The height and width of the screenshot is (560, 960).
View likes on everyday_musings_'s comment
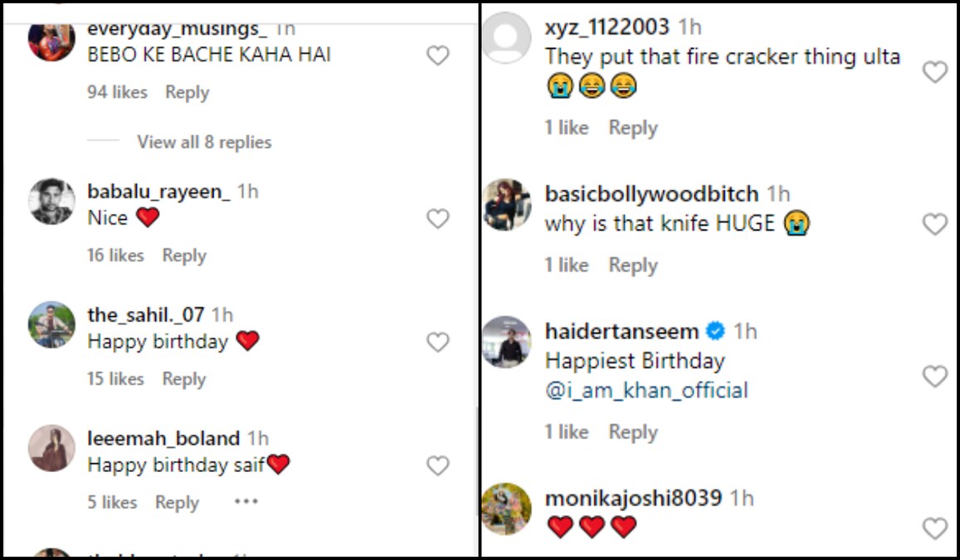click(x=115, y=92)
